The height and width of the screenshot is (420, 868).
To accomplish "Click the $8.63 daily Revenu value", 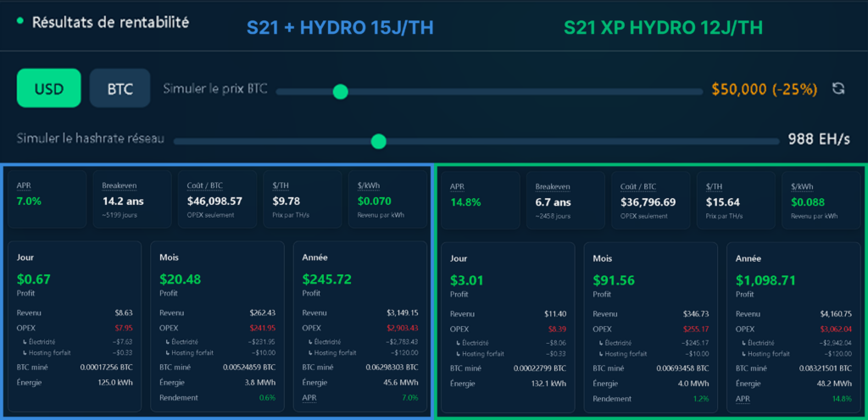I will click(124, 312).
